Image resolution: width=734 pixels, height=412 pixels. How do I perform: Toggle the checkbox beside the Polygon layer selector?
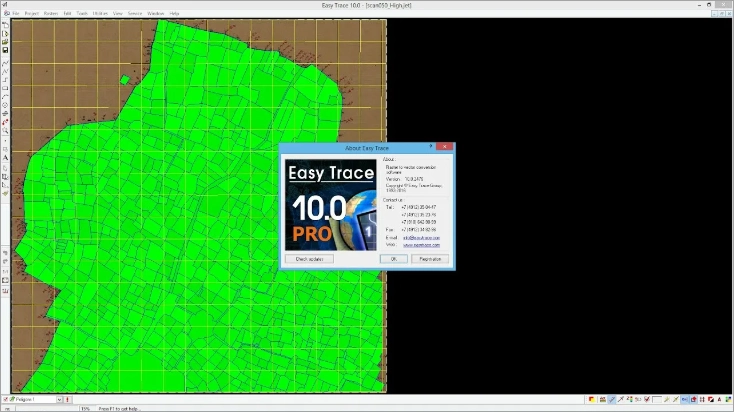pyautogui.click(x=6, y=399)
